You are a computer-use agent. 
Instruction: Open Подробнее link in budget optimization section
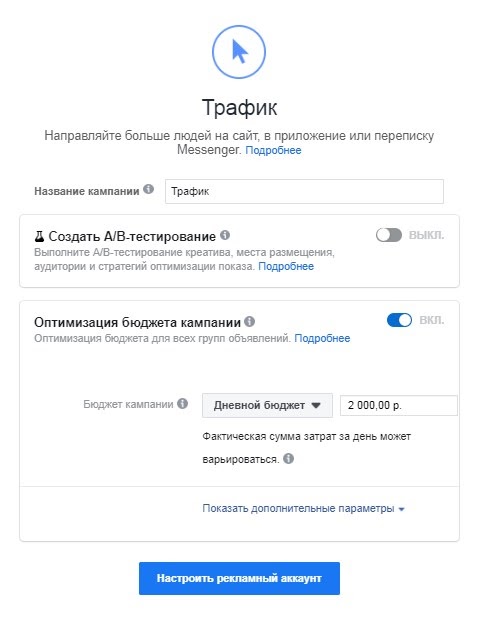(322, 338)
